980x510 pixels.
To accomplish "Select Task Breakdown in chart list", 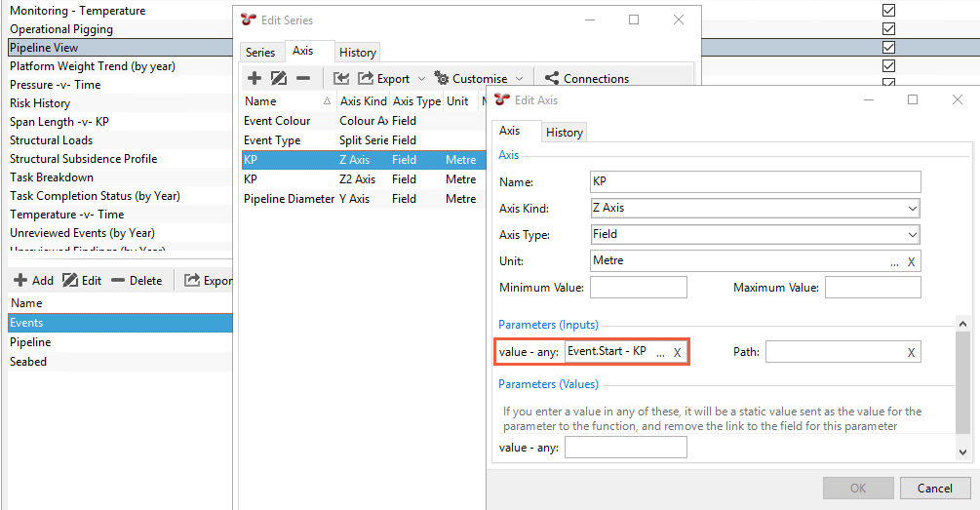I will click(120, 177).
